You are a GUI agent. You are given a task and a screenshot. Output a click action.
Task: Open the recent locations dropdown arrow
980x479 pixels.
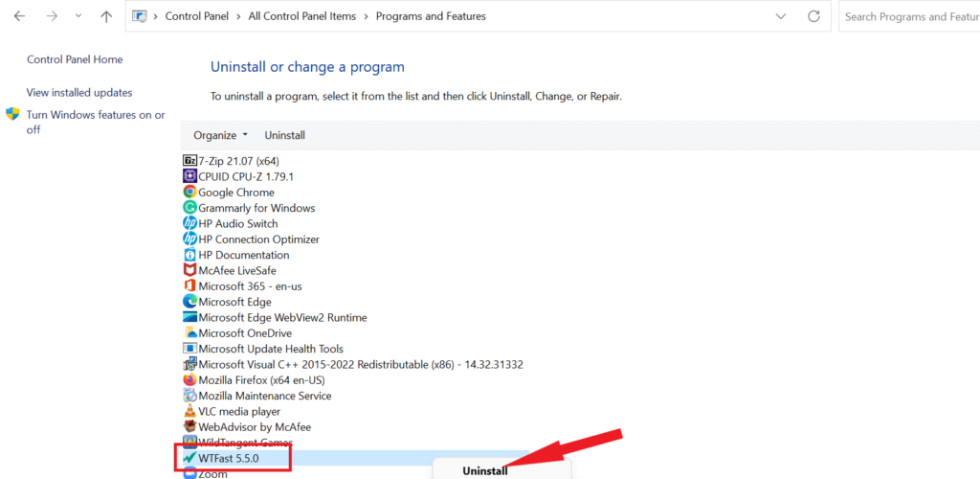click(78, 17)
